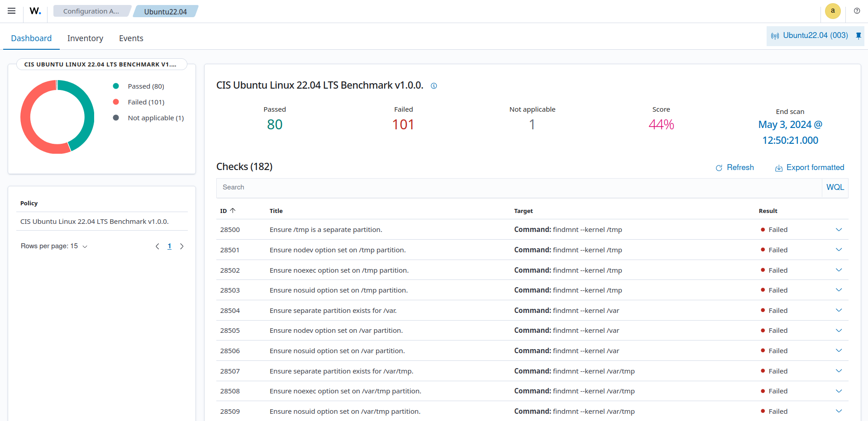Open the Events tab

[131, 38]
